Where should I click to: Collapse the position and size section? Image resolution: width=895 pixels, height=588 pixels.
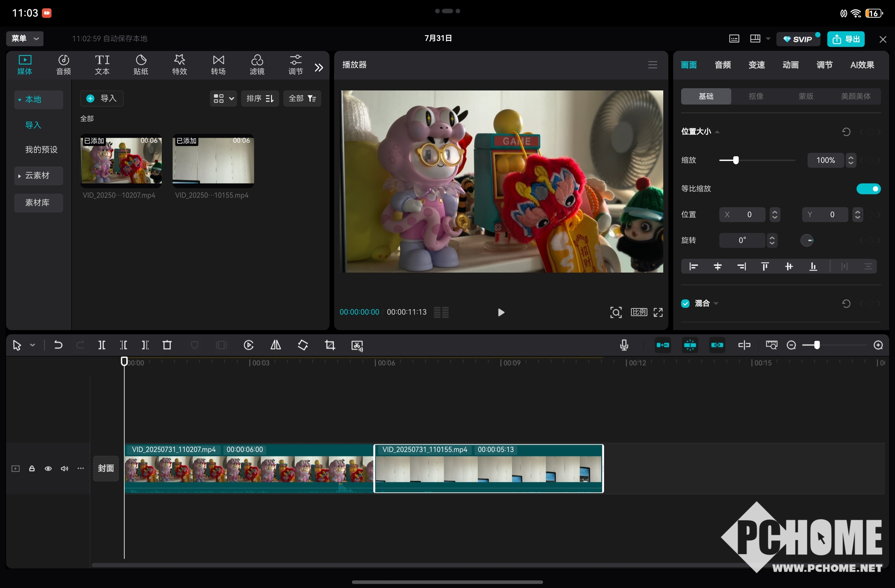[717, 132]
